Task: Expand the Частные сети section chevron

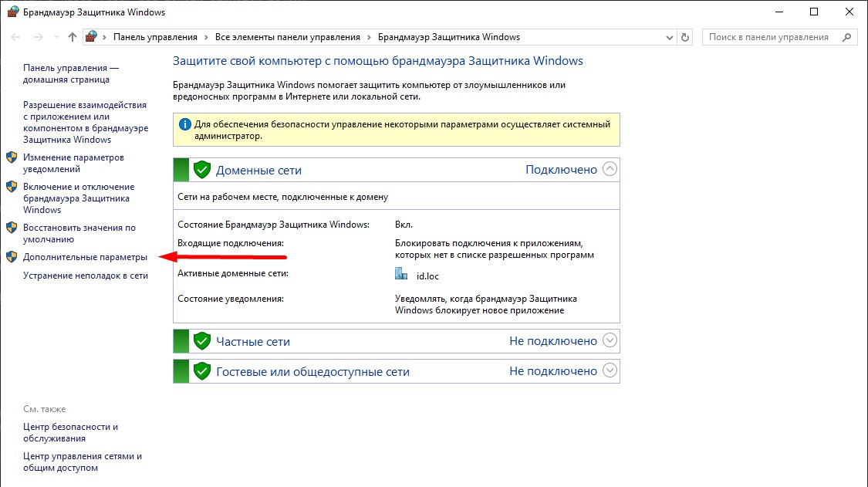Action: pyautogui.click(x=610, y=340)
